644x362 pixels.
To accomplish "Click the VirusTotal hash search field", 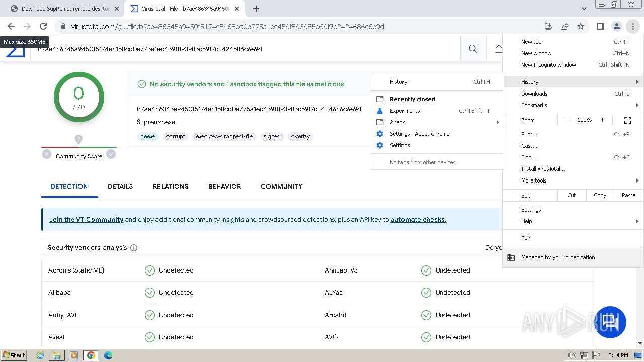I will tap(247, 49).
